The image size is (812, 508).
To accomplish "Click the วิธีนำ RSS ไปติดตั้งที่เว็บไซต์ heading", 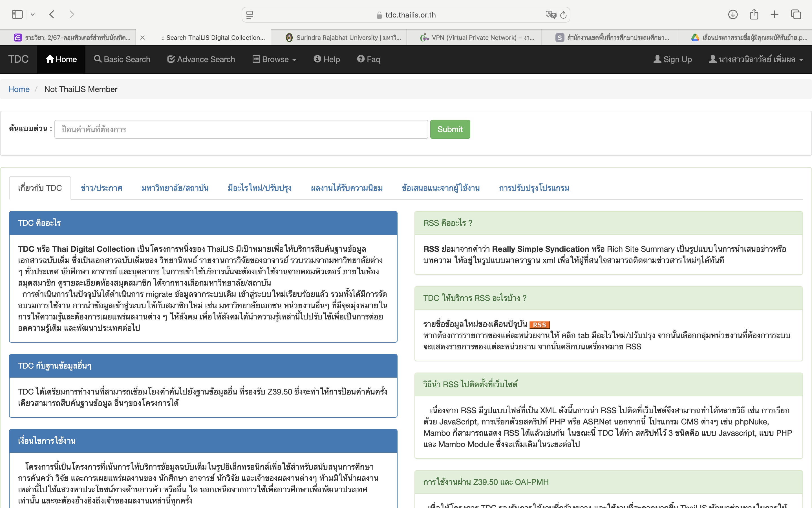I will pos(608,384).
